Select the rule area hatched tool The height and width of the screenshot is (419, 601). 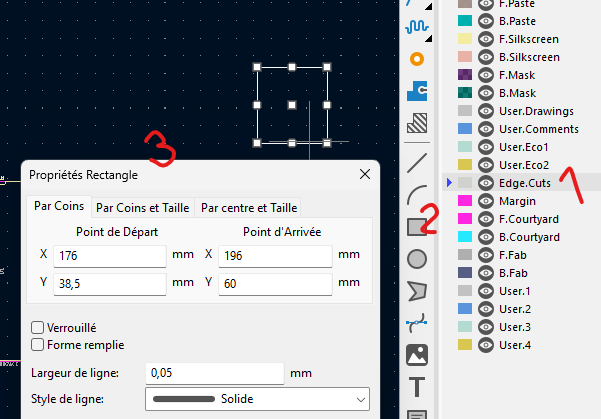pos(417,123)
